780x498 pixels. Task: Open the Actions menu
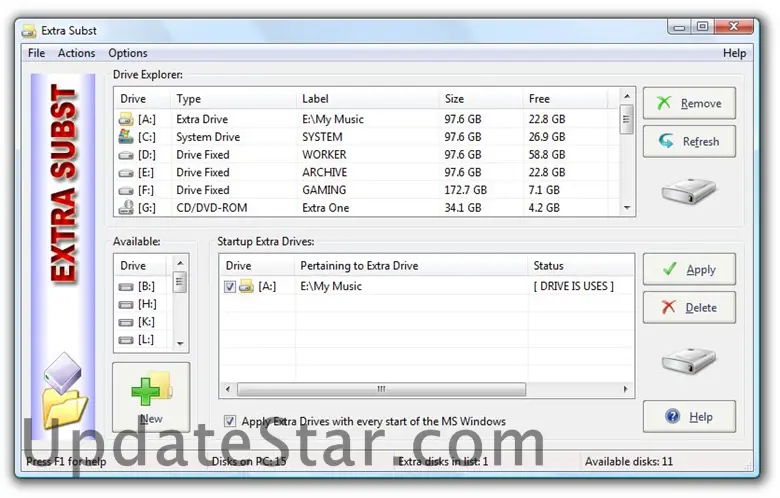coord(76,53)
